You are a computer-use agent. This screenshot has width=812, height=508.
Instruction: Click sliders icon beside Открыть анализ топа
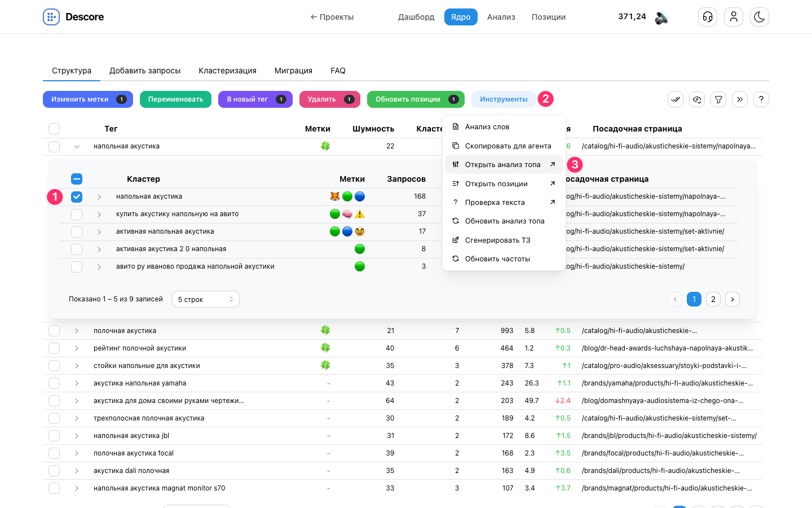click(456, 165)
